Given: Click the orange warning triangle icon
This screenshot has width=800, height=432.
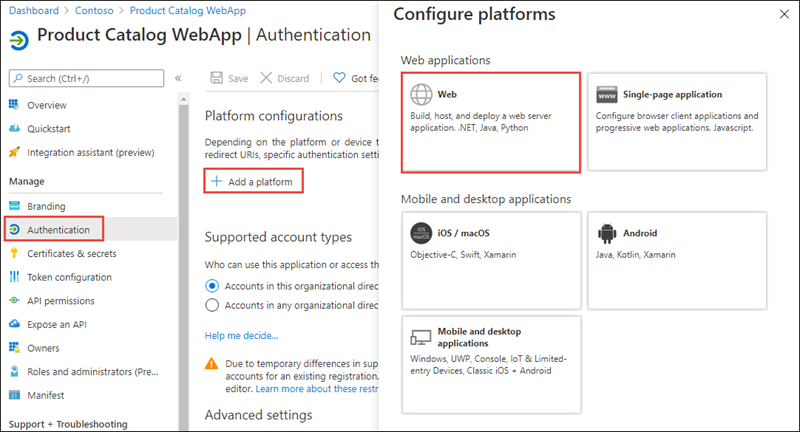Looking at the screenshot, I should coord(211,364).
